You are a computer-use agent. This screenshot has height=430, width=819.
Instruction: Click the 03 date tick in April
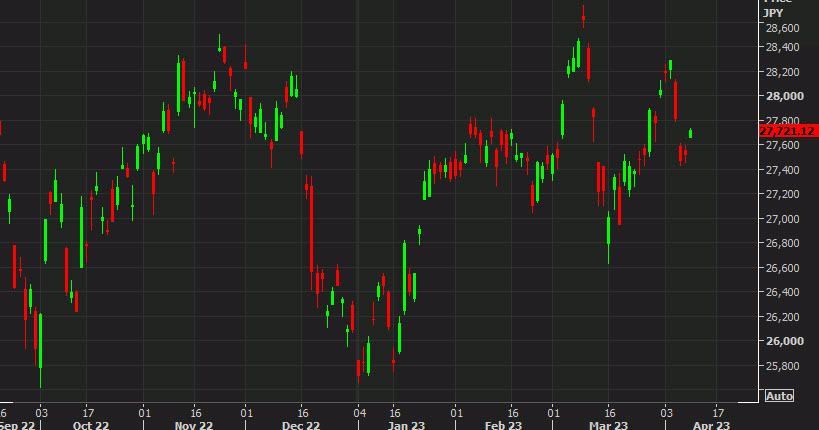(x=666, y=413)
